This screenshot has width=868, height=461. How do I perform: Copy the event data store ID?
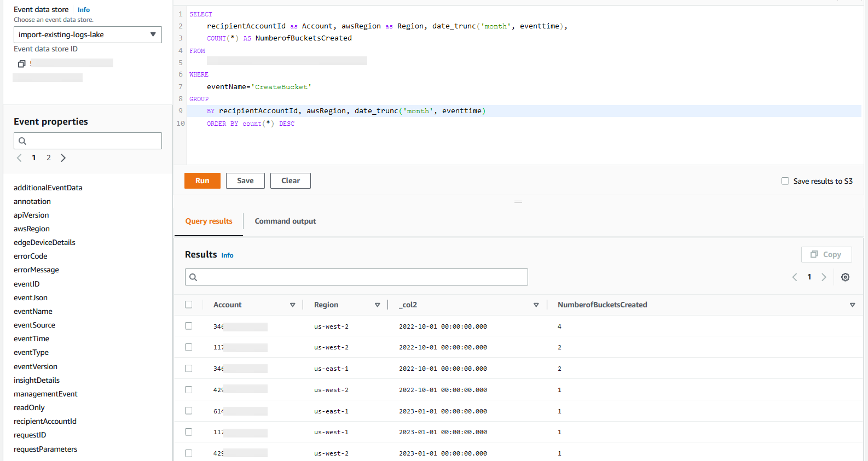coord(22,64)
